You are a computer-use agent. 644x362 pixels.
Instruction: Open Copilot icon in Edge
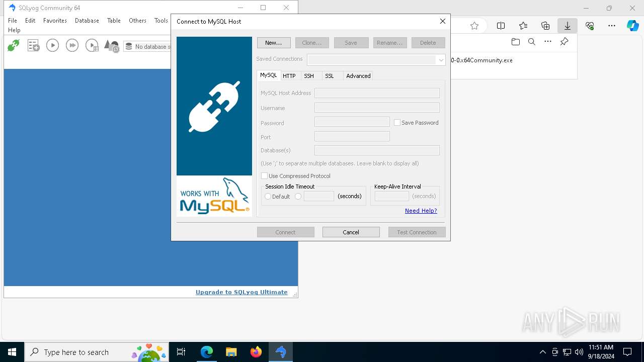[x=632, y=26]
